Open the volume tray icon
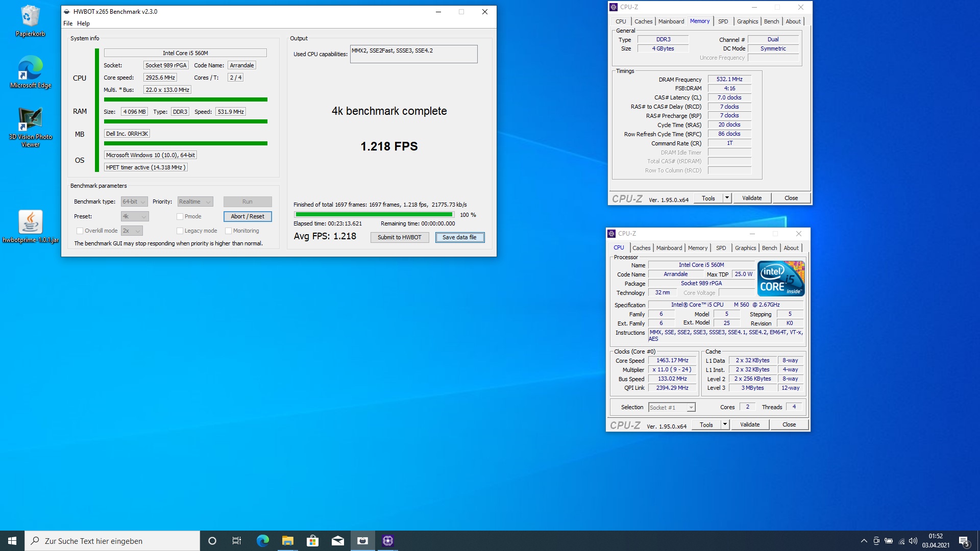This screenshot has height=551, width=980. point(913,541)
